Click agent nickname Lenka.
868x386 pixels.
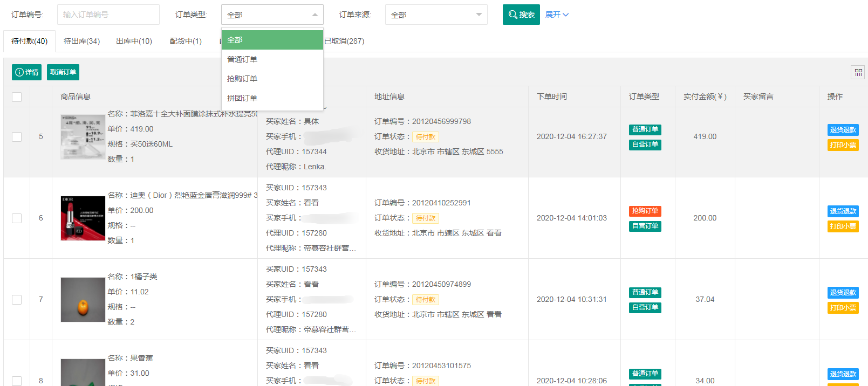coord(315,167)
